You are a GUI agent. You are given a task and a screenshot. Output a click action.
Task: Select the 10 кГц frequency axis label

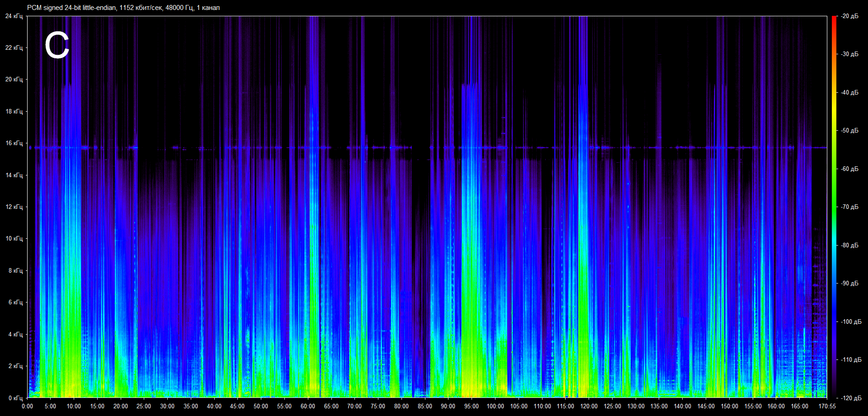point(14,239)
